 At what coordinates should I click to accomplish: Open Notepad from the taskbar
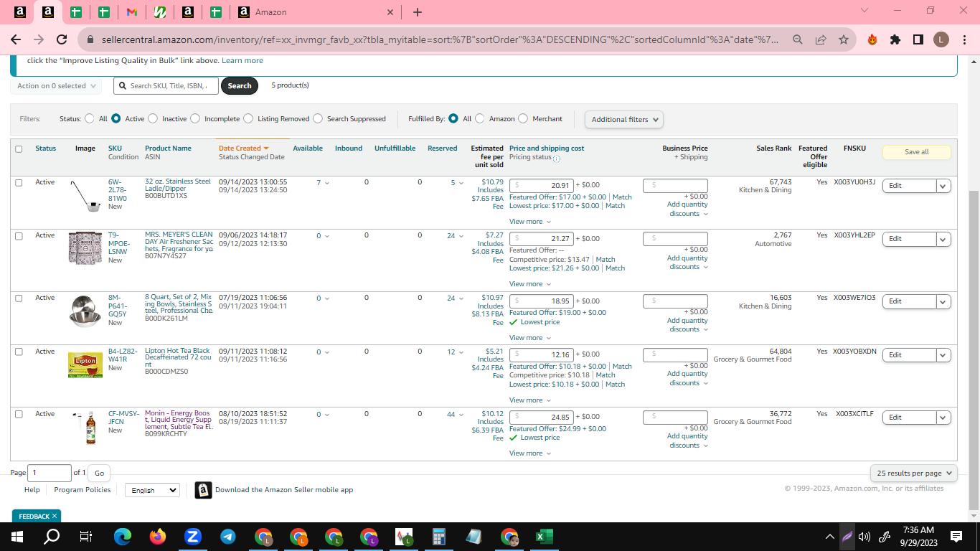click(474, 536)
